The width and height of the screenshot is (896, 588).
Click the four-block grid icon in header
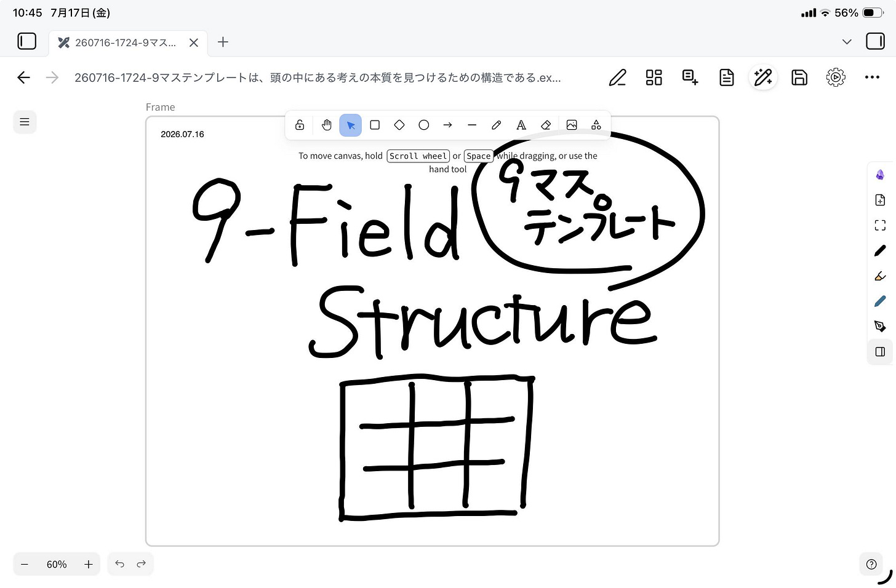tap(654, 77)
